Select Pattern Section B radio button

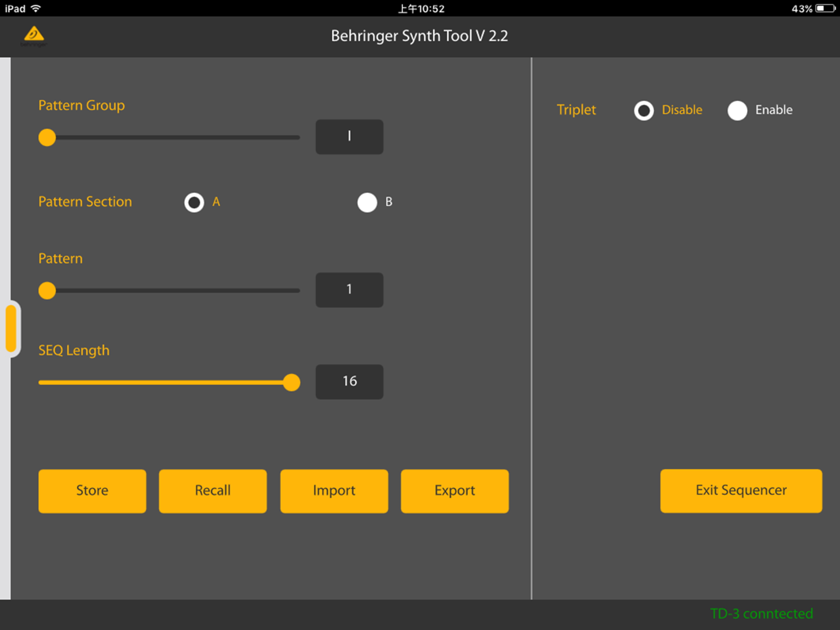pos(367,202)
